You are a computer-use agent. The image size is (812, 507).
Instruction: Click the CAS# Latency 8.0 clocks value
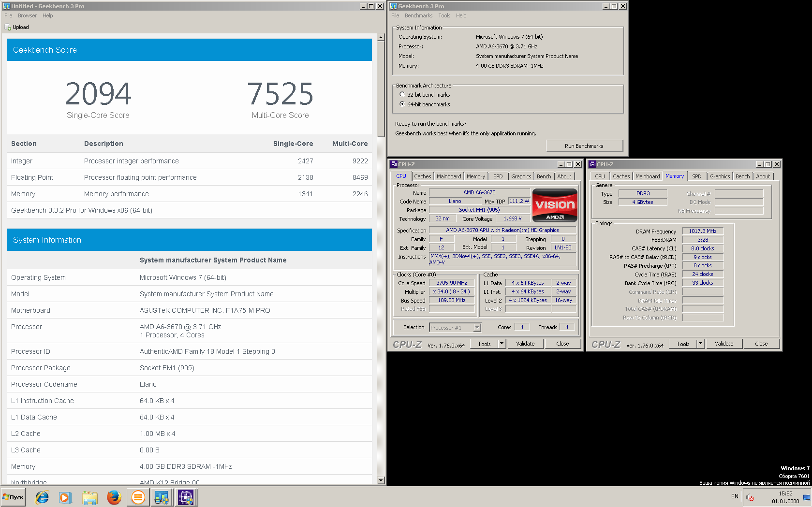click(x=703, y=248)
